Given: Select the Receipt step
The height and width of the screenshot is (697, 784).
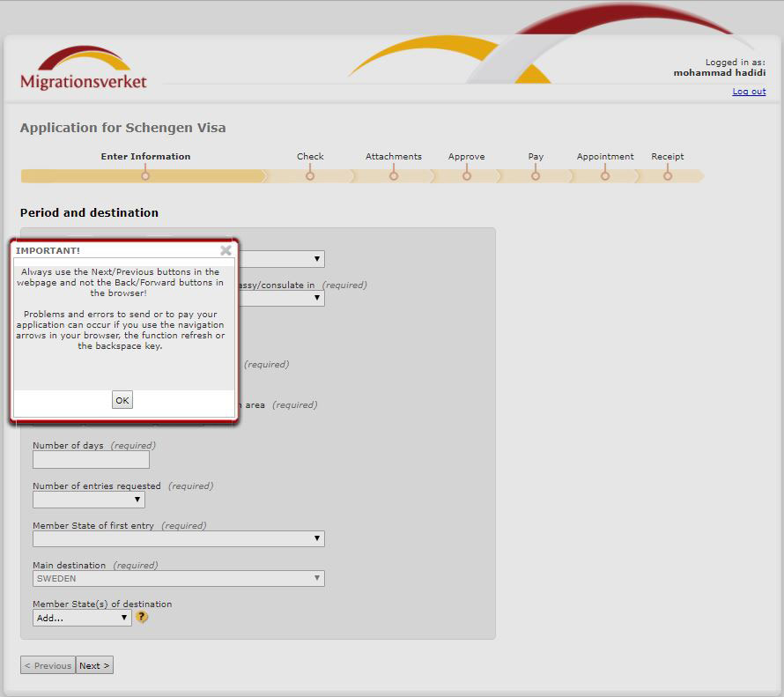Looking at the screenshot, I should click(x=668, y=175).
